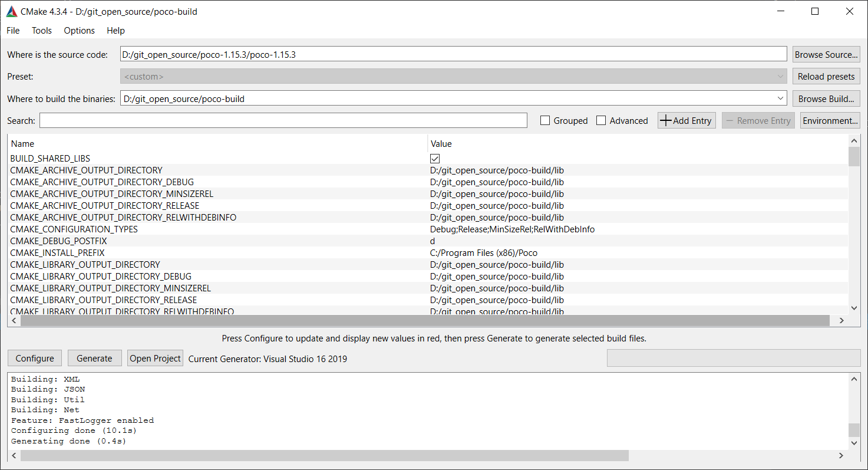This screenshot has height=470, width=868.
Task: Click the Debug;Release;MinSizeRel;RelWithDebInfo value
Action: click(x=512, y=229)
